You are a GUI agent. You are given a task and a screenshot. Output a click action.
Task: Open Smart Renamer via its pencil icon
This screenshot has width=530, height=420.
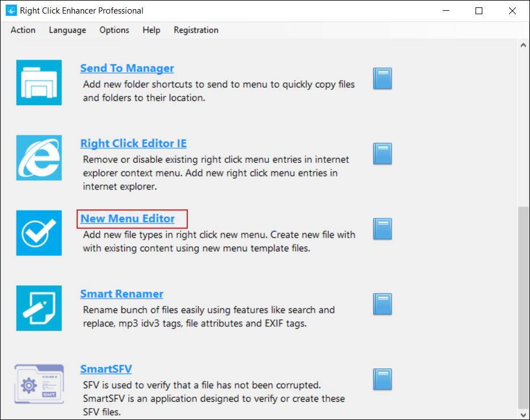coord(39,308)
